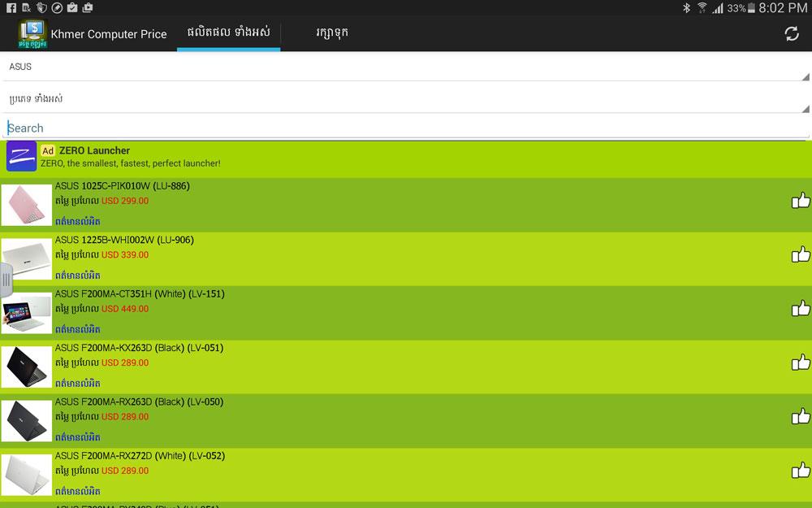The width and height of the screenshot is (812, 508).
Task: Open the product type dropdown below ASUS
Action: [x=406, y=98]
